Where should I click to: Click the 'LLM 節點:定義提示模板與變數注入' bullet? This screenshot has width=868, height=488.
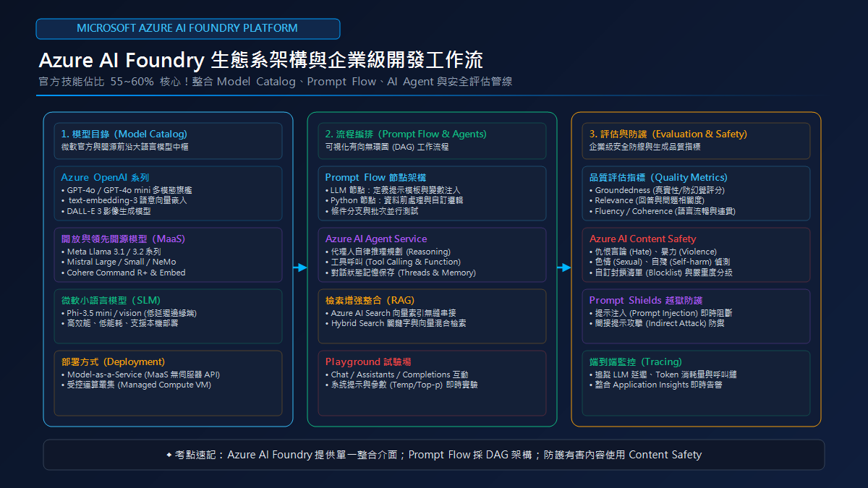[x=394, y=190]
